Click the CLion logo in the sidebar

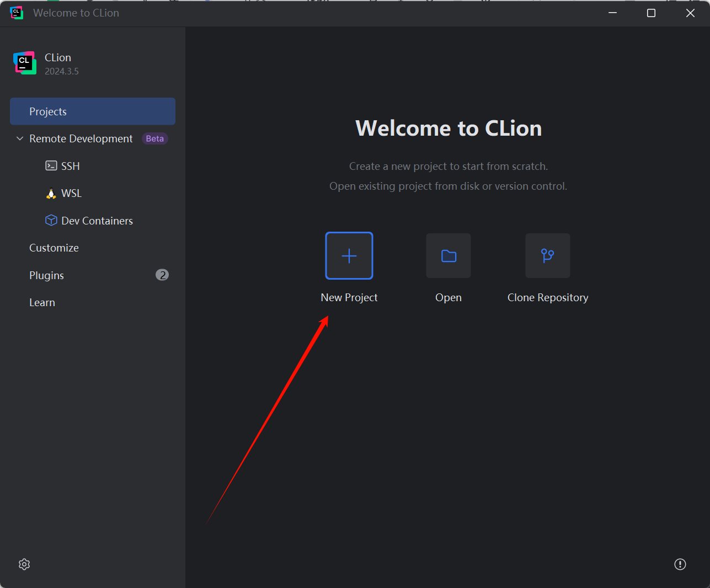[x=24, y=62]
